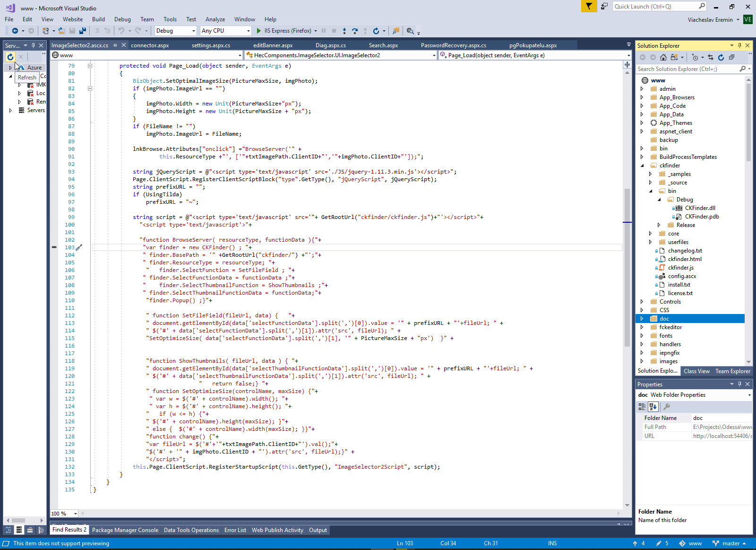The height and width of the screenshot is (550, 756).
Task: Click the pending changes count 5 in status bar
Action: pyautogui.click(x=662, y=543)
